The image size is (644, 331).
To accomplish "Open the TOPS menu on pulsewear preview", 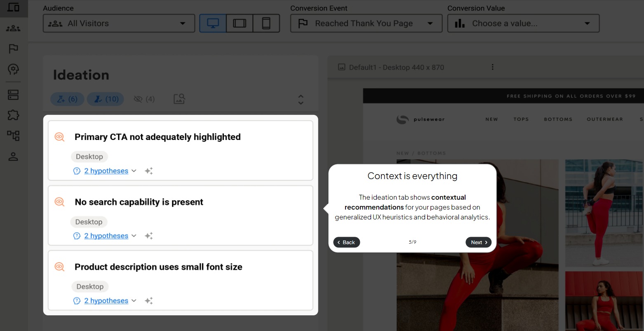I will coord(521,119).
